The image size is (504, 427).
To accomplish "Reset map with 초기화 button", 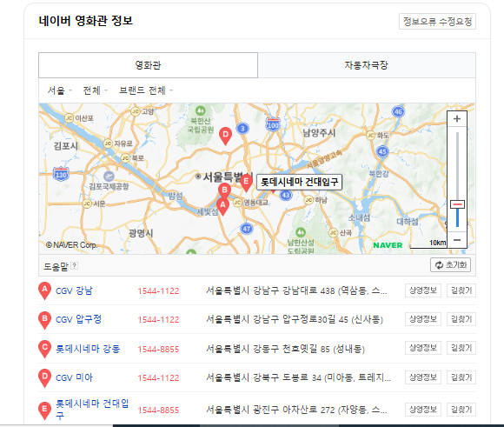I will (x=451, y=265).
